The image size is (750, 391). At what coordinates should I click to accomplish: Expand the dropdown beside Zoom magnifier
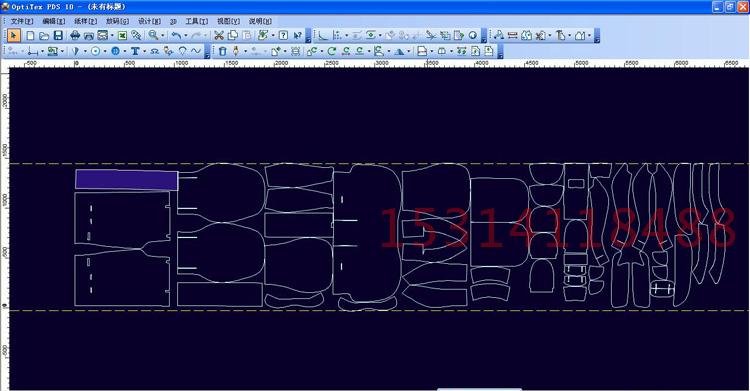click(163, 35)
